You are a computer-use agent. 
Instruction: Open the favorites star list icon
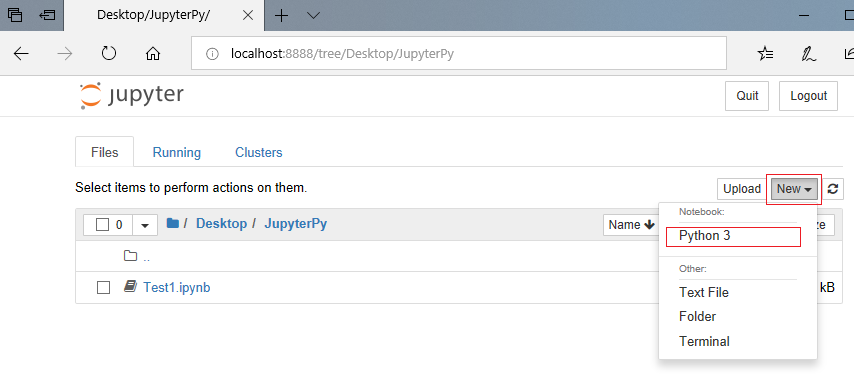[765, 53]
